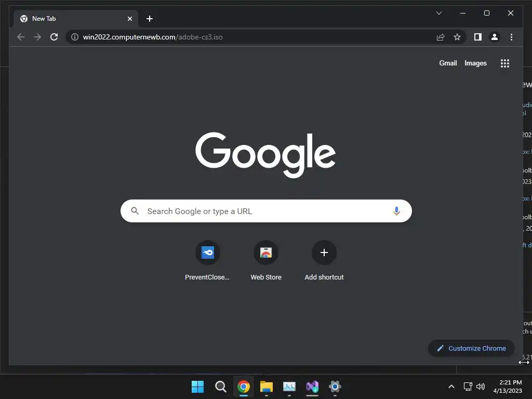
Task: Open the Google apps grid
Action: pyautogui.click(x=505, y=63)
